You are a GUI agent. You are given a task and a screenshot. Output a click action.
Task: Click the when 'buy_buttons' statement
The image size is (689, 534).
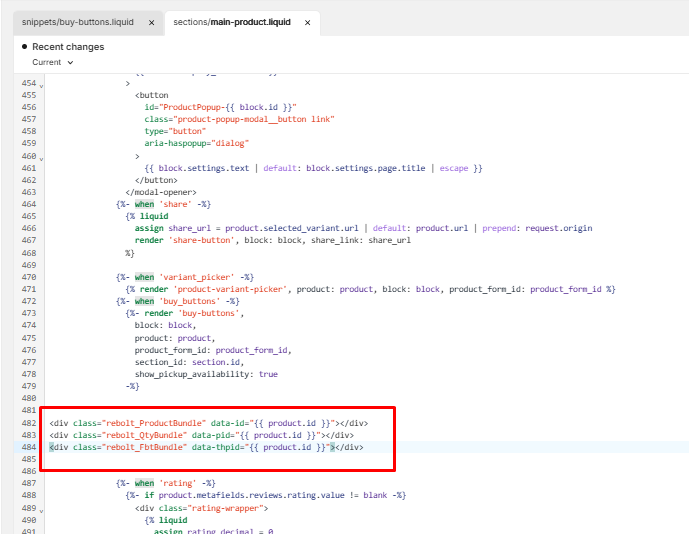(178, 302)
